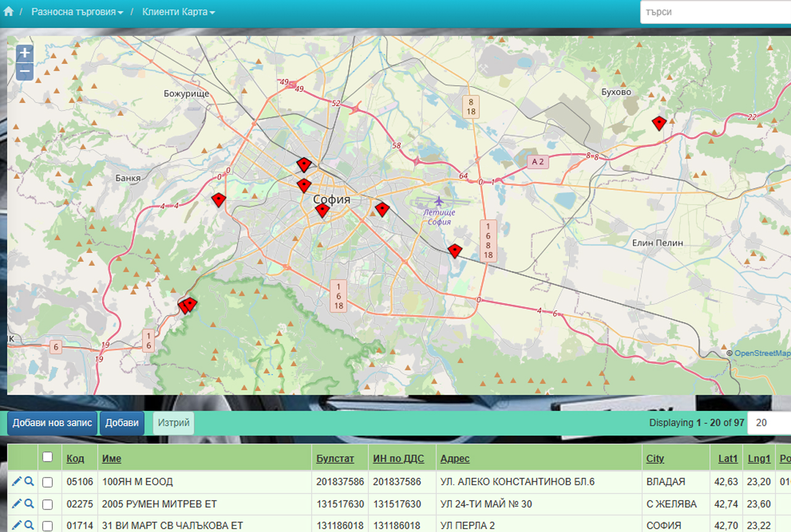The height and width of the screenshot is (532, 791).
Task: Click the red marker near Бухово
Action: 659,123
